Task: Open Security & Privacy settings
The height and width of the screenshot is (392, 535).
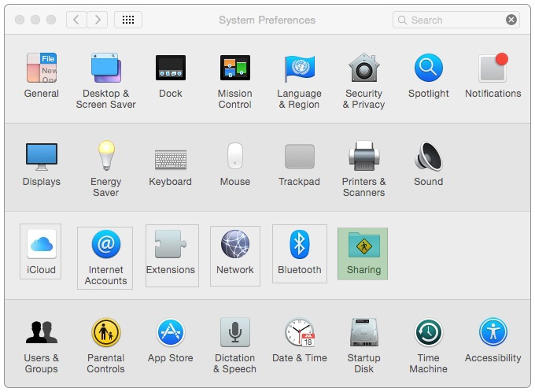Action: coord(363,81)
